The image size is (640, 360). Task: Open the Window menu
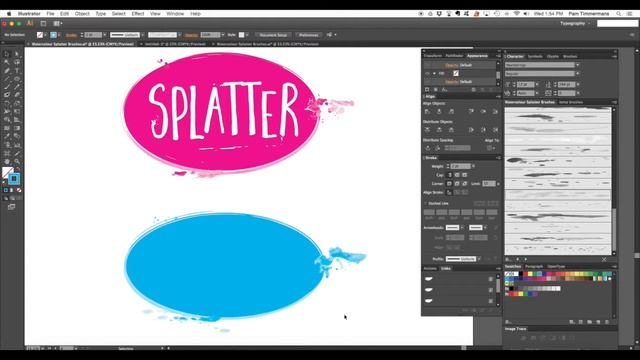(175, 13)
